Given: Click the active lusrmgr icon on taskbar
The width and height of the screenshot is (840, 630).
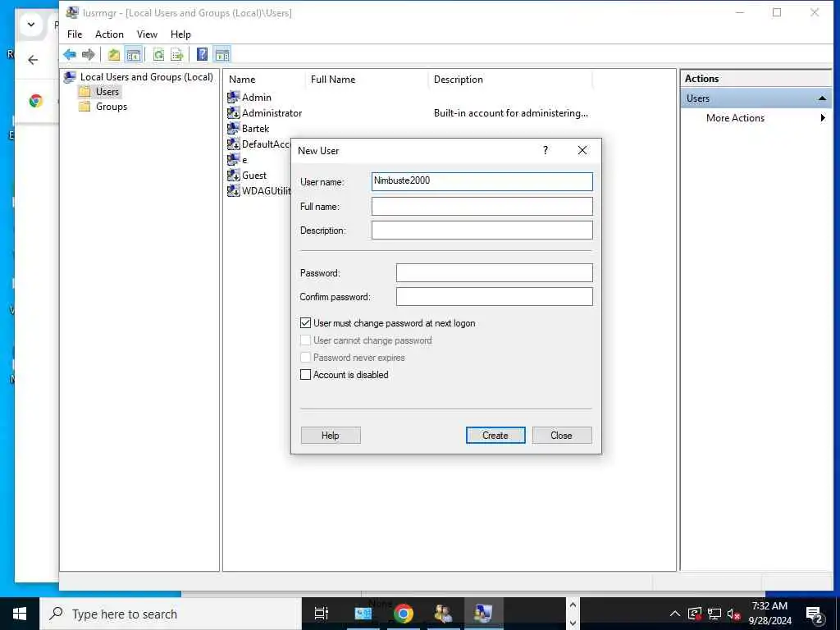Looking at the screenshot, I should tap(482, 614).
